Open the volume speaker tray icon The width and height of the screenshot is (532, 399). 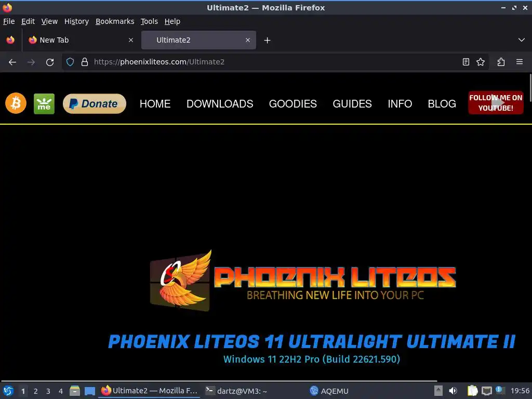tap(453, 391)
